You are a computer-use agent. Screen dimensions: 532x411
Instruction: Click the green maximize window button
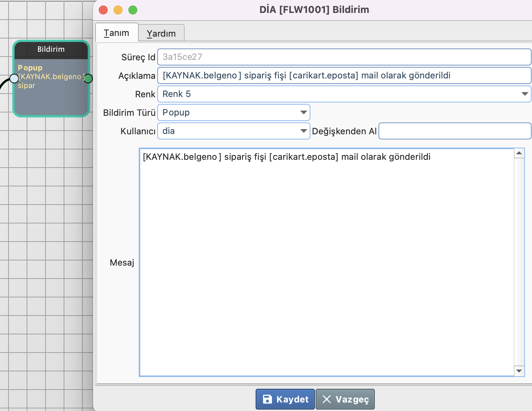(133, 10)
